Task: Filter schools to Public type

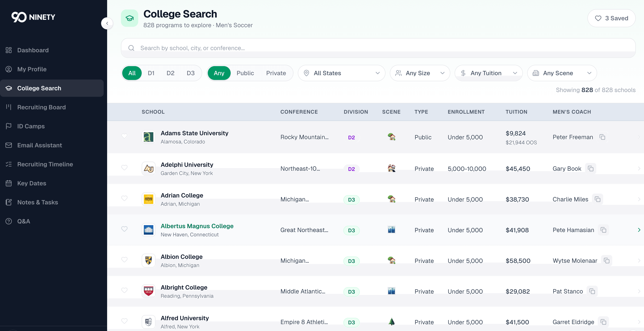Action: coord(245,73)
